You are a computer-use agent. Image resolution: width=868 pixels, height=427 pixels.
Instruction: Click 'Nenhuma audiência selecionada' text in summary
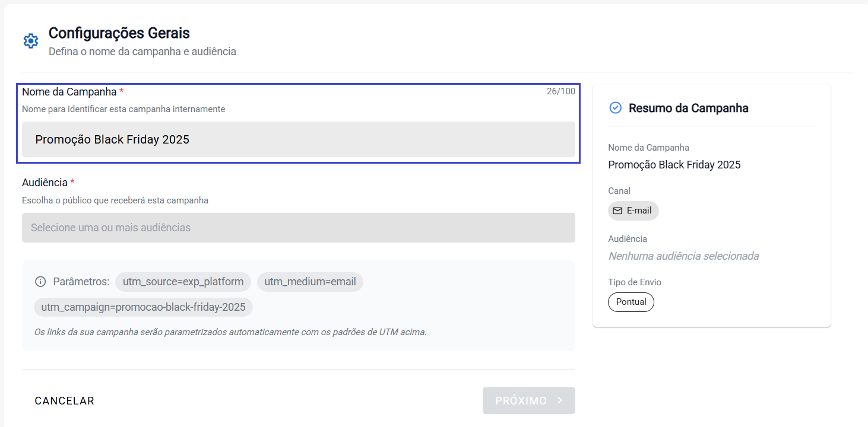683,256
